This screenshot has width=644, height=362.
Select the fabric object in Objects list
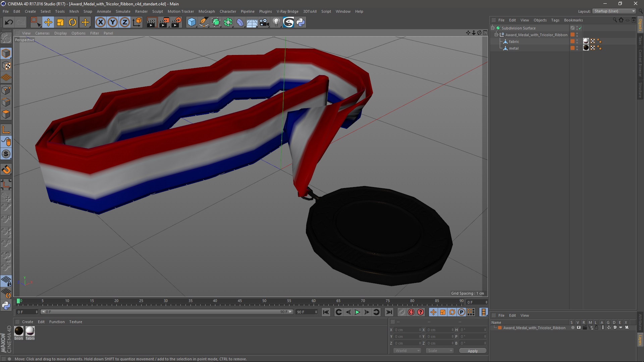pyautogui.click(x=514, y=42)
